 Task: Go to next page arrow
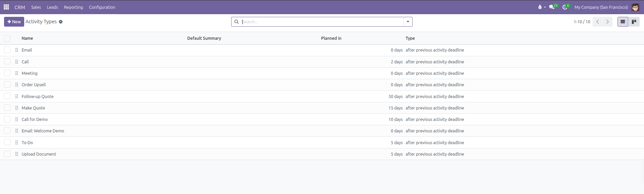(607, 22)
